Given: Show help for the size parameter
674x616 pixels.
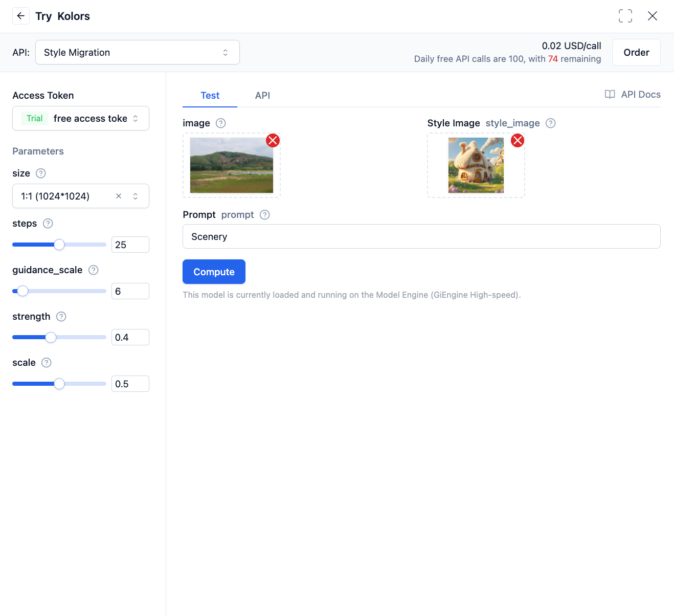Looking at the screenshot, I should pyautogui.click(x=41, y=173).
